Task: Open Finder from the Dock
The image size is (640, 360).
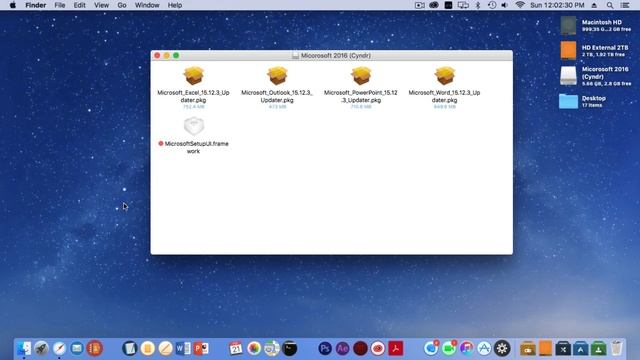Action: (24, 348)
